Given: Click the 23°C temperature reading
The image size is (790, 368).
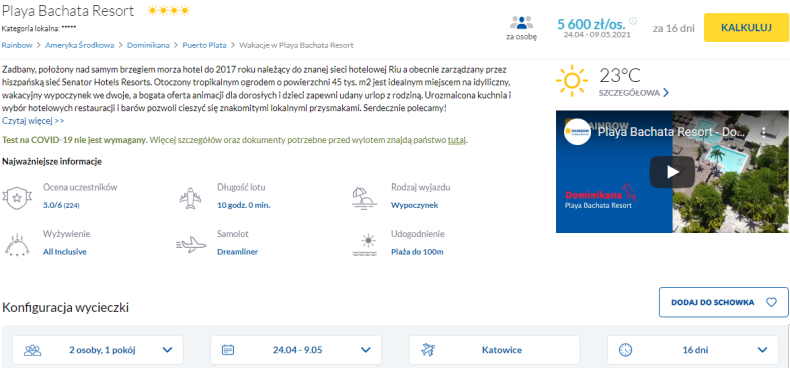Looking at the screenshot, I should pos(620,76).
